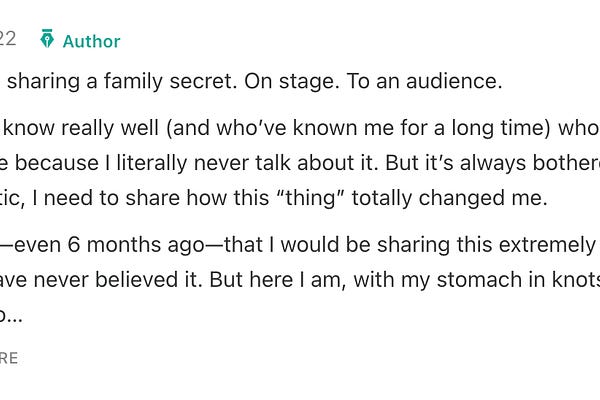The image size is (600, 400).
Task: Click the green pen Author badge icon
Action: tap(47, 40)
